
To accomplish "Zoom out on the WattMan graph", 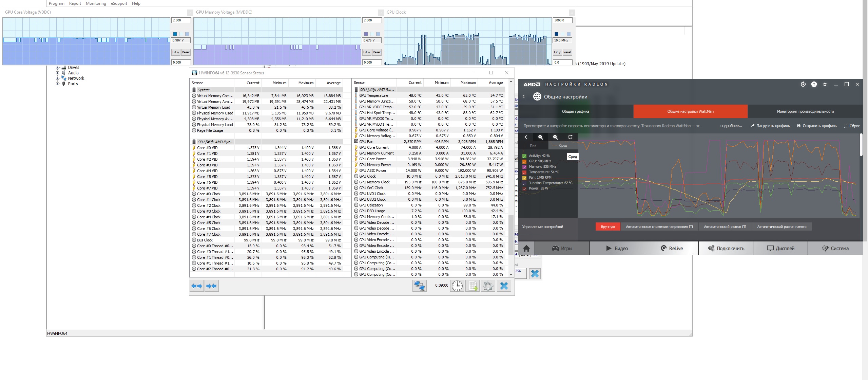I will [555, 137].
